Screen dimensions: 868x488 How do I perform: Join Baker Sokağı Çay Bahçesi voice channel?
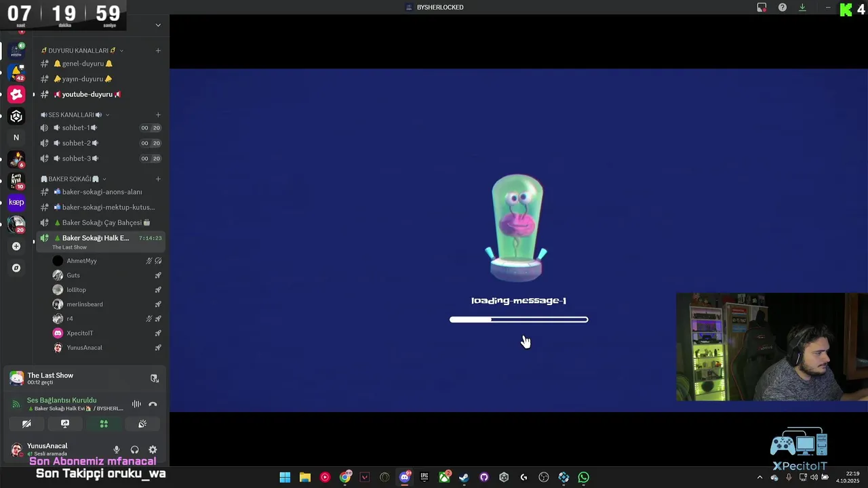[x=100, y=222]
